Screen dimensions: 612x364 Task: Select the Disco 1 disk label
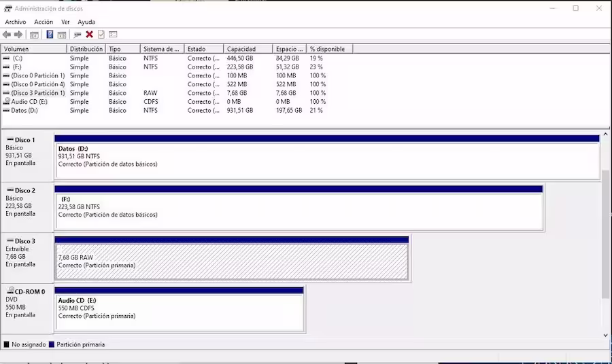click(27, 156)
